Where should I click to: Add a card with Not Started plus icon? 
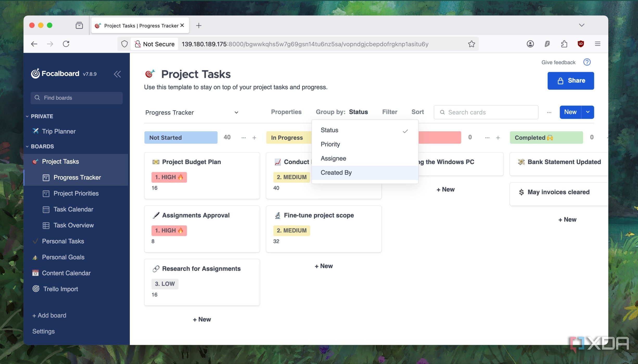click(x=254, y=138)
